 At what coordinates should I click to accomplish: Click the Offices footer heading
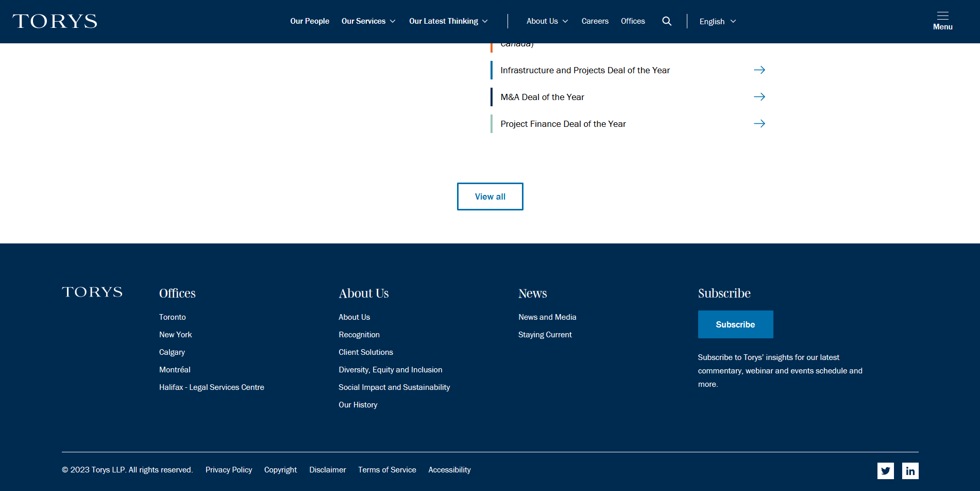177,293
